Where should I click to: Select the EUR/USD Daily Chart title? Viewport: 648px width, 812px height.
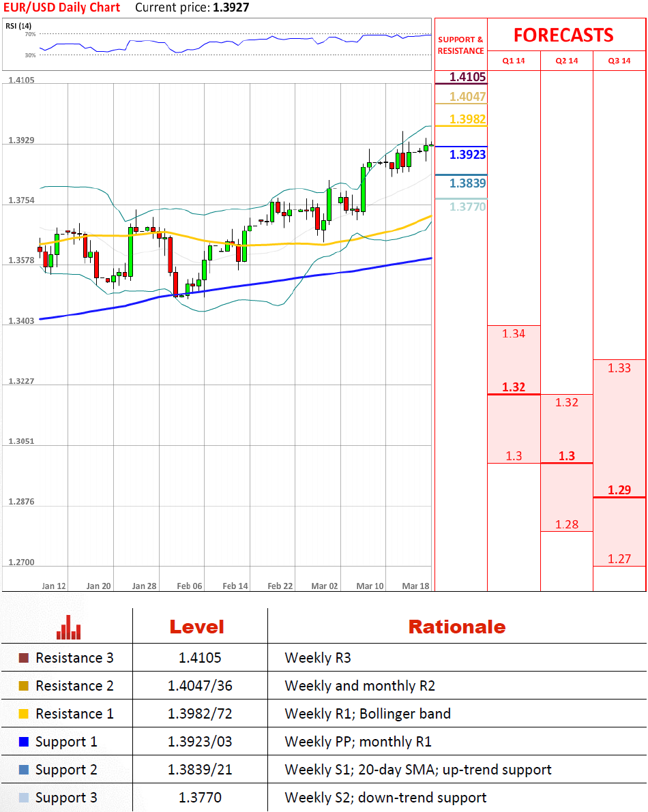click(61, 7)
